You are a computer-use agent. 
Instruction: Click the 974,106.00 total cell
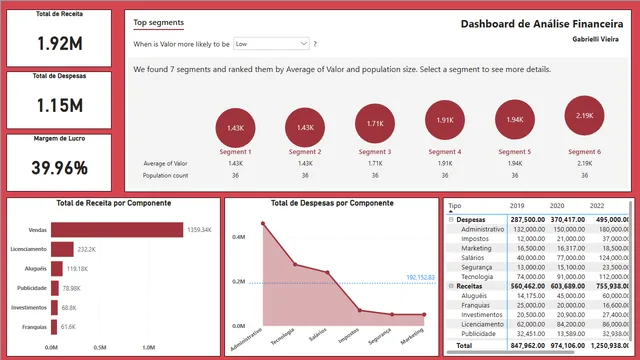click(x=568, y=345)
